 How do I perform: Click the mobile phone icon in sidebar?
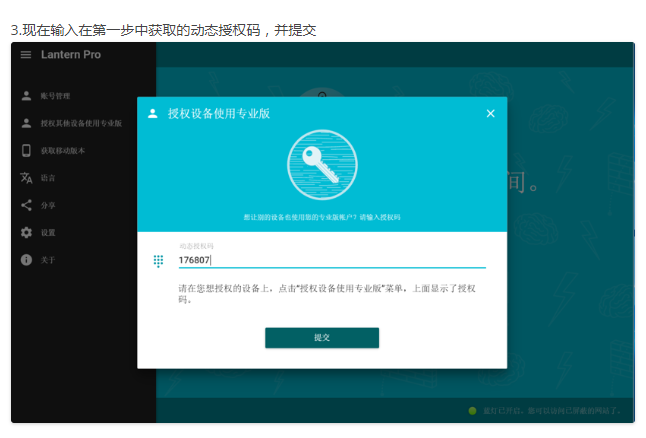click(x=26, y=150)
